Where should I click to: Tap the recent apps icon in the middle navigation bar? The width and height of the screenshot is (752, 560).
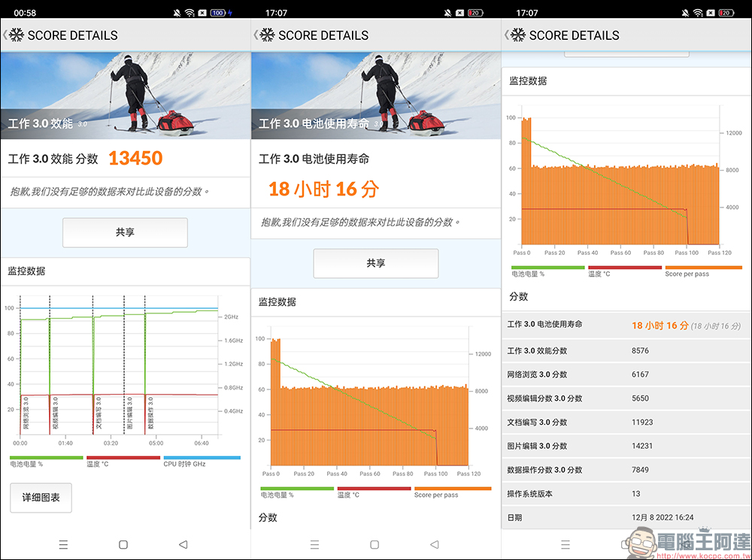pyautogui.click(x=314, y=544)
